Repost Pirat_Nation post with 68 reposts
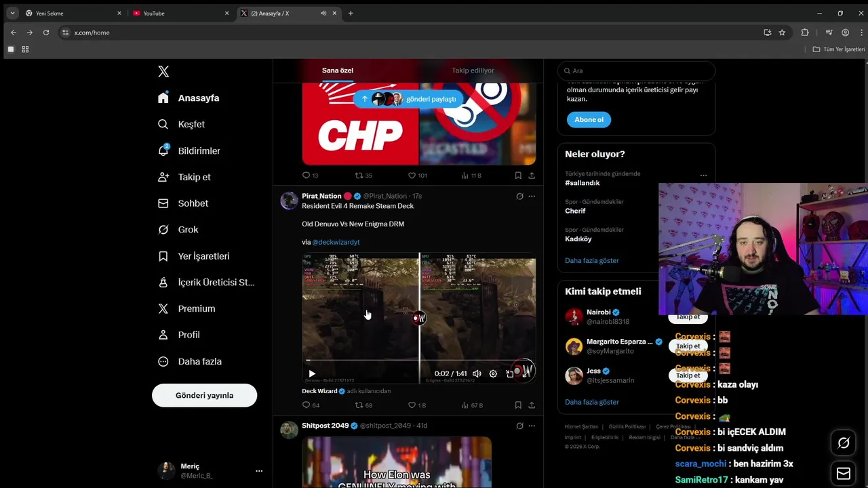Image resolution: width=868 pixels, height=488 pixels. pos(364,405)
